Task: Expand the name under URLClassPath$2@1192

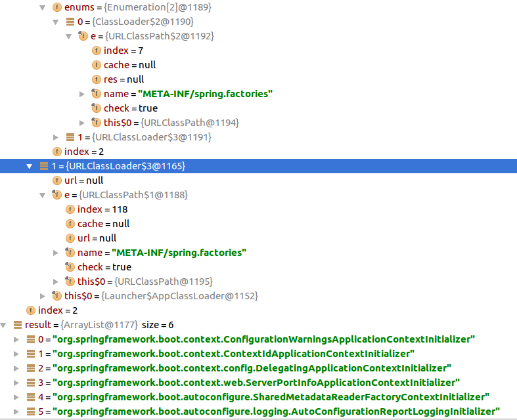Action: pos(82,94)
